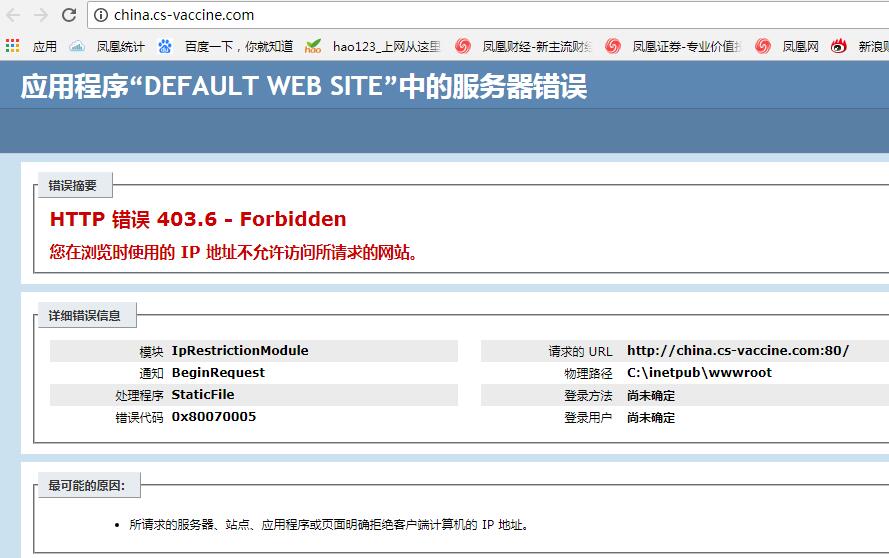This screenshot has width=889, height=558.
Task: Click the Baidu paw icon
Action: [x=165, y=46]
